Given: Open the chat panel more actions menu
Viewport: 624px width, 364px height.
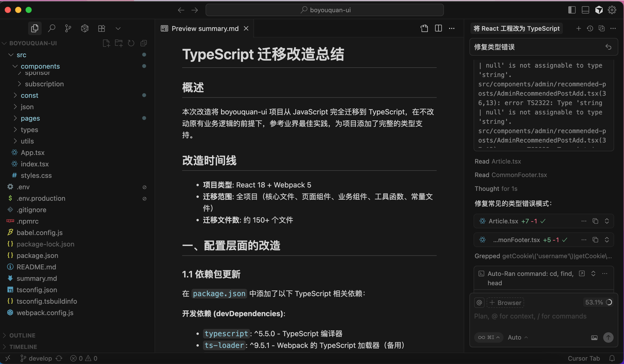Looking at the screenshot, I should coord(614,29).
